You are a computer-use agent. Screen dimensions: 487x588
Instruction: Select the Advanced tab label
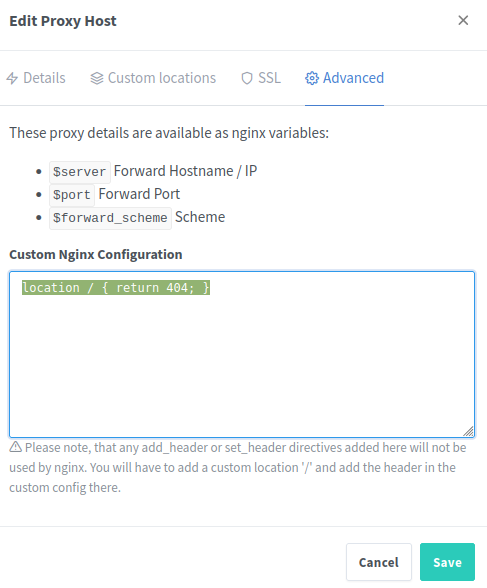[x=354, y=78]
